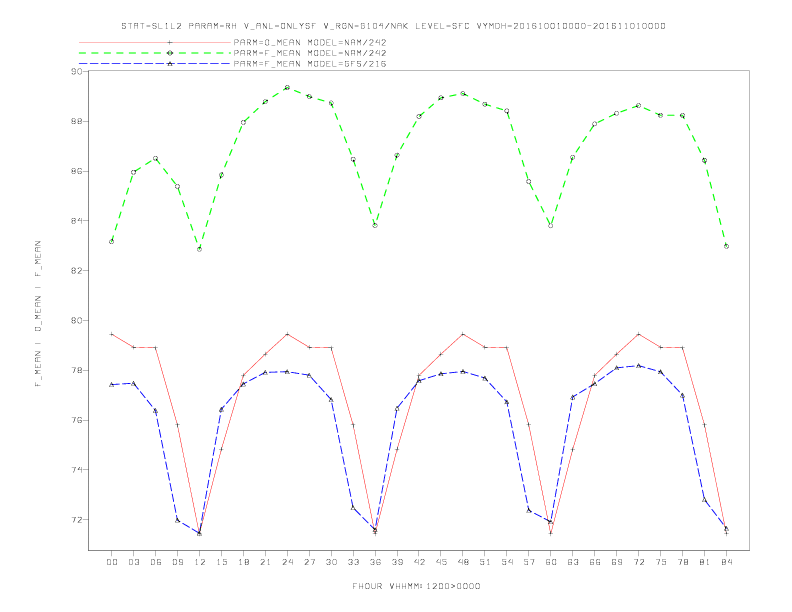
Task: Click blue GFS triangle marker at hour 33
Action: [x=353, y=507]
